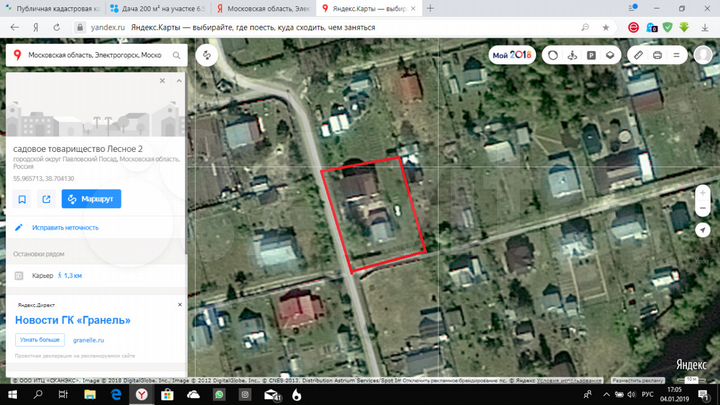This screenshot has height=405, width=720.
Task: Close the place info card
Action: 162,81
